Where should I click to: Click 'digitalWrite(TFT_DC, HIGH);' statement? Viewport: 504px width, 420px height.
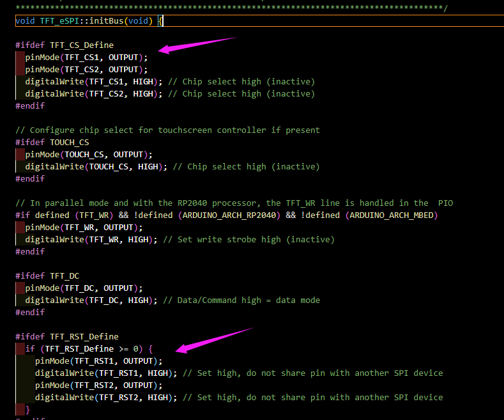pos(91,300)
